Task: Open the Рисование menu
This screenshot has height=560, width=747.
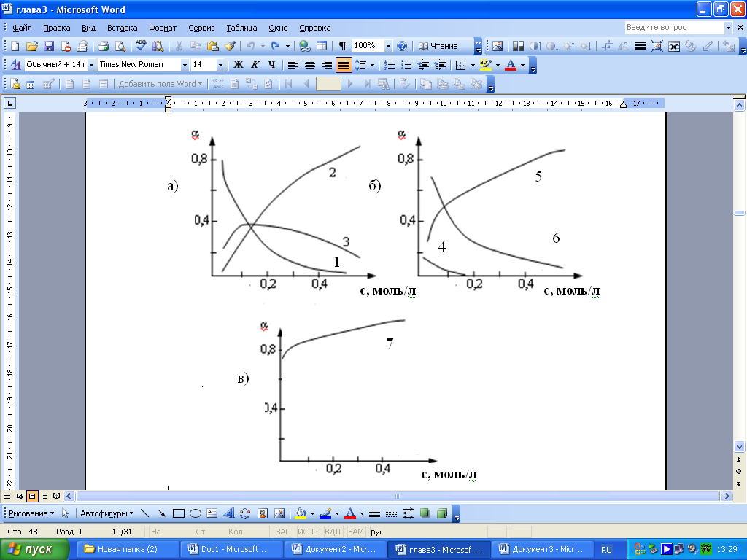Action: pos(31,513)
